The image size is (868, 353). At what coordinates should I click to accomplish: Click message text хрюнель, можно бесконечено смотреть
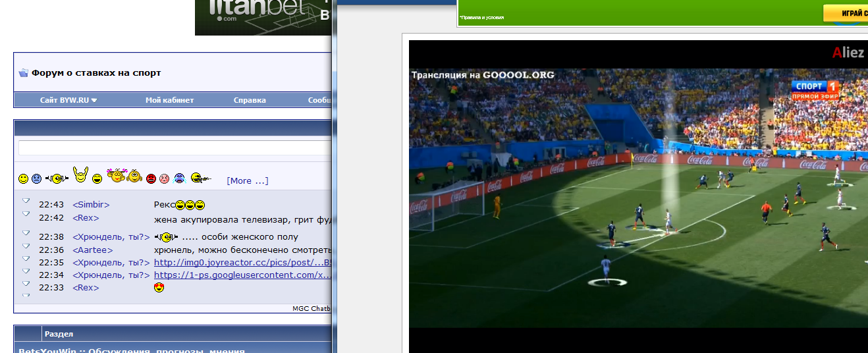242,250
